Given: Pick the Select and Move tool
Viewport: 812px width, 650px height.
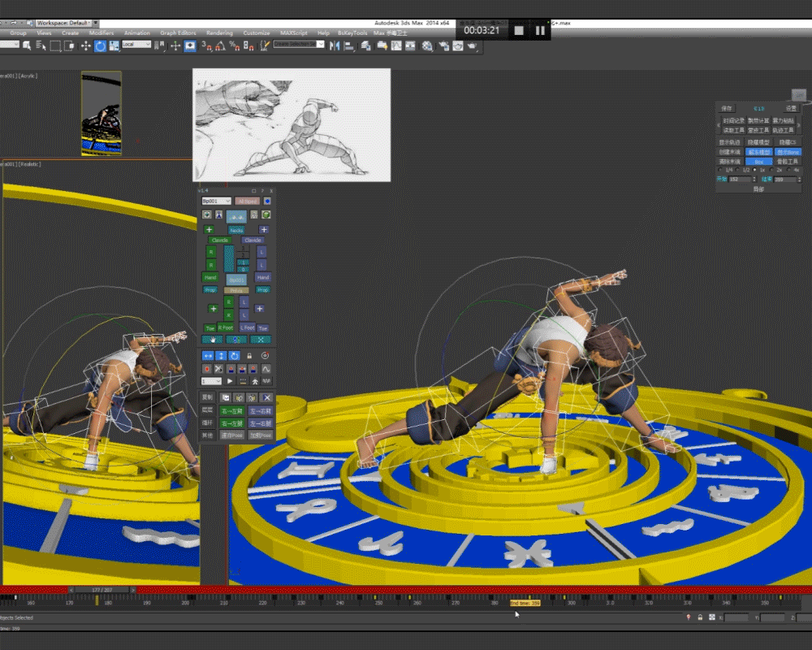Looking at the screenshot, I should coord(85,45).
